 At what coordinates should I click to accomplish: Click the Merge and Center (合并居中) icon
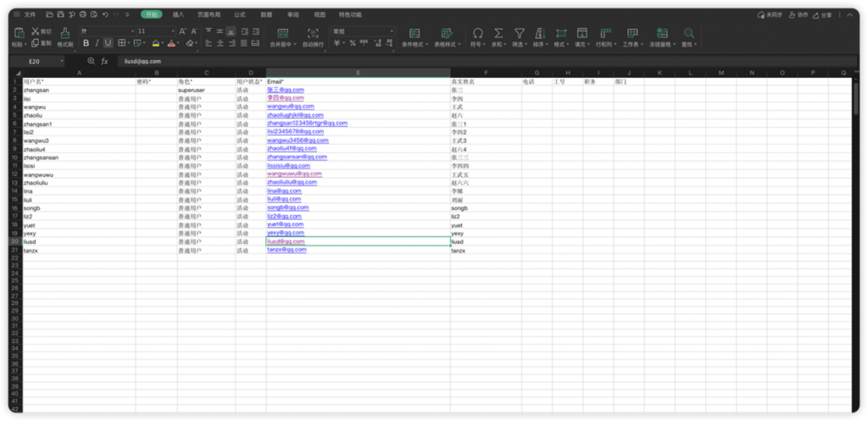click(283, 33)
